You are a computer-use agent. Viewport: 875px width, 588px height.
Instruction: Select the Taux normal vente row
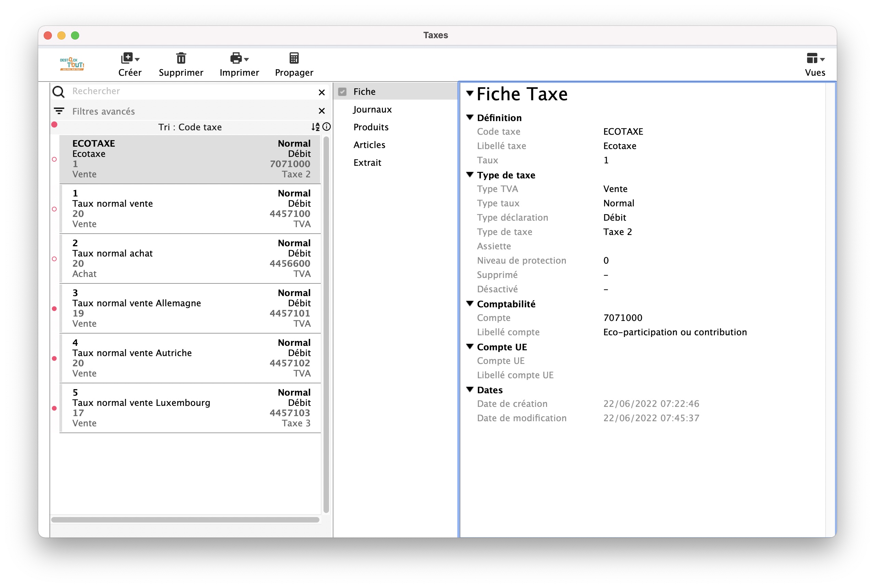(x=190, y=209)
